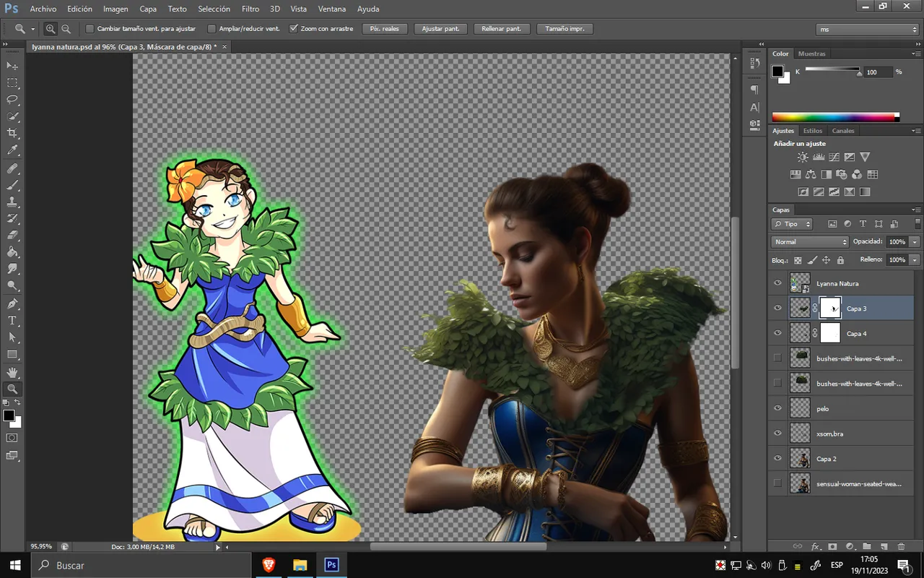Viewport: 924px width, 578px height.
Task: Select the Lasso tool
Action: pyautogui.click(x=12, y=100)
